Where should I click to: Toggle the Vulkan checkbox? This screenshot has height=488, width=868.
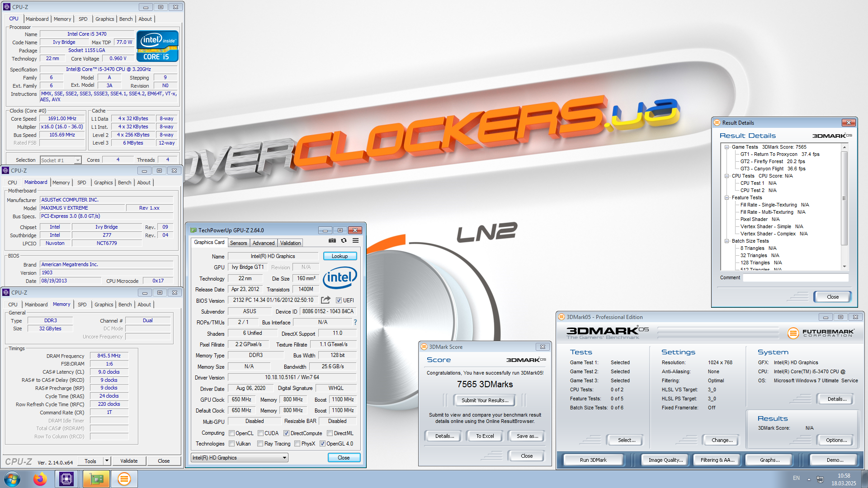(231, 444)
